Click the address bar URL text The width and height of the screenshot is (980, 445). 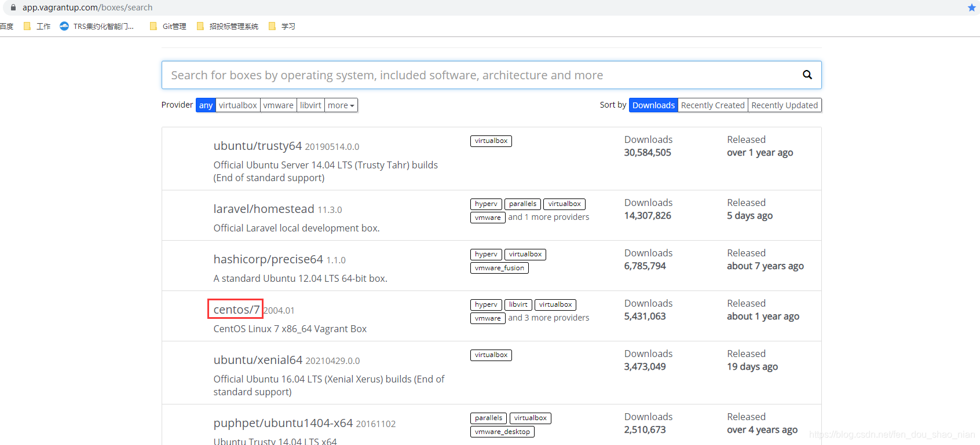87,8
